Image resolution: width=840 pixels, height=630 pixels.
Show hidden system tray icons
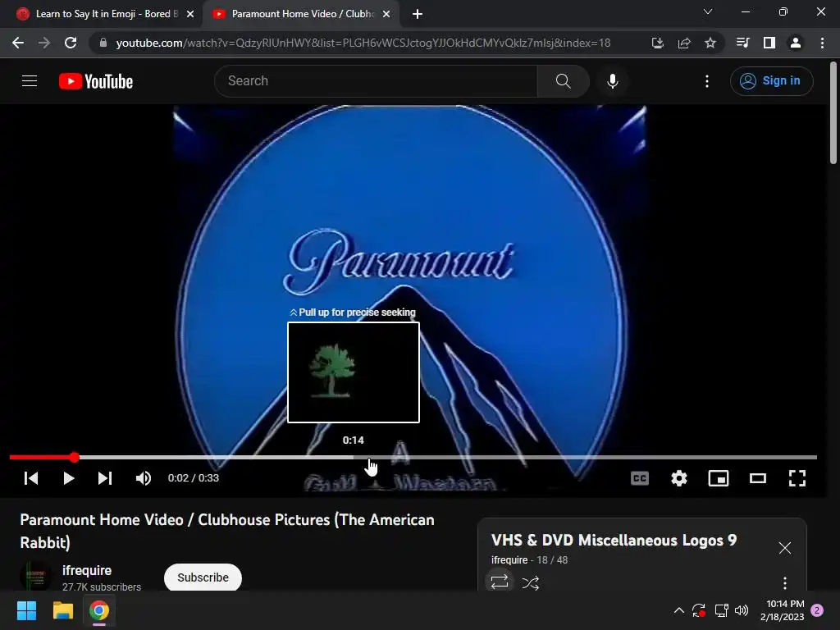[678, 610]
